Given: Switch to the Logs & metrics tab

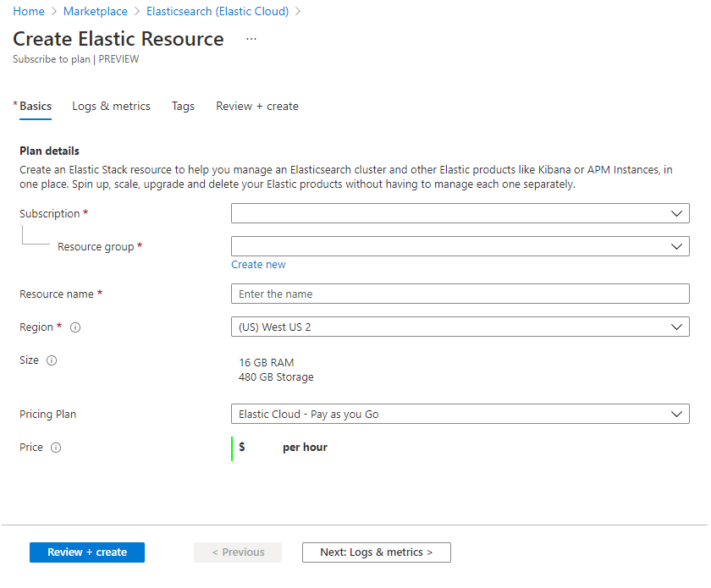Looking at the screenshot, I should pyautogui.click(x=111, y=107).
